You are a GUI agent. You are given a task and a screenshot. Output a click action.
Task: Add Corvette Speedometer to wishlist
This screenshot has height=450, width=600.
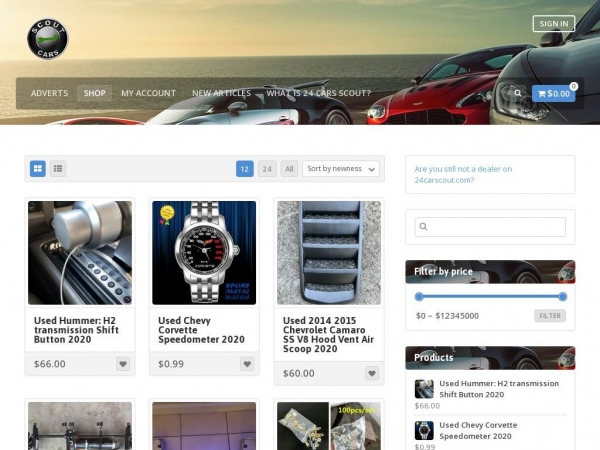[x=247, y=364]
